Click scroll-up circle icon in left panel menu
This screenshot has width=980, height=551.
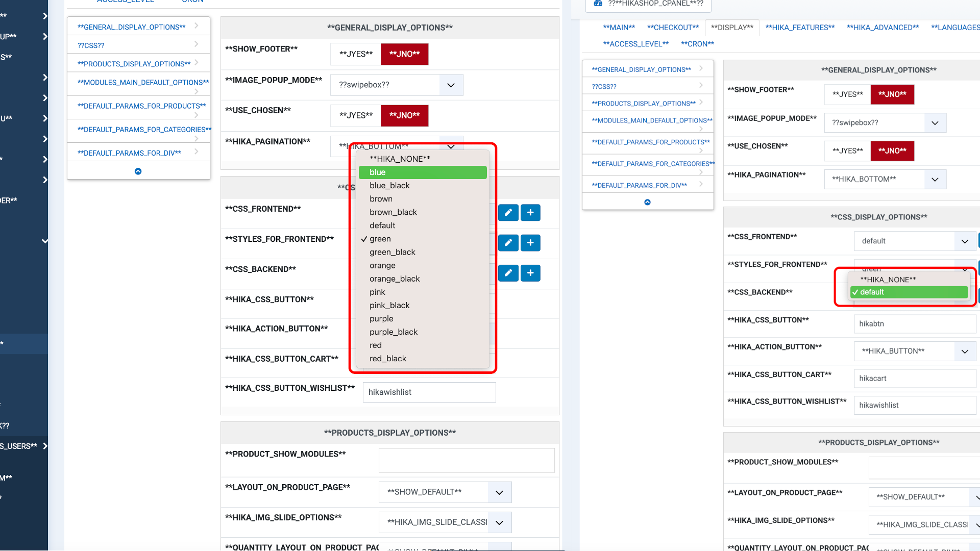pos(138,171)
